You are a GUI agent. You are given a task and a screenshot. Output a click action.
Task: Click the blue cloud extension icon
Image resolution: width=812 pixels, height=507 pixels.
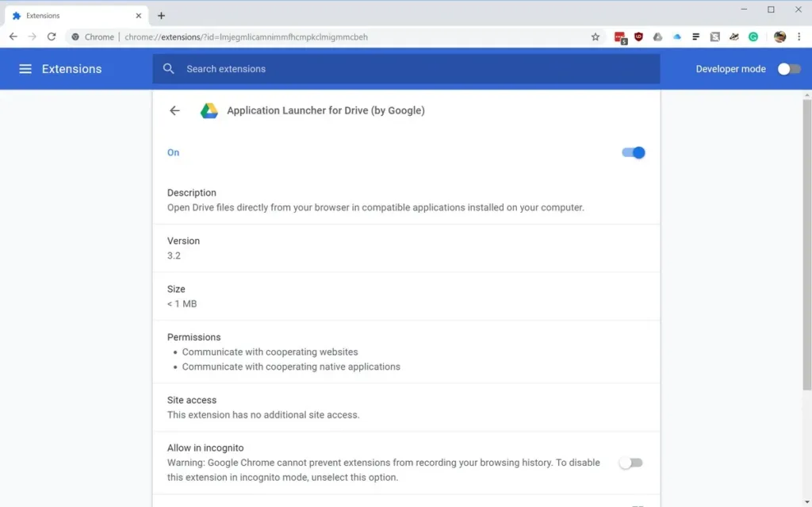[x=677, y=36]
